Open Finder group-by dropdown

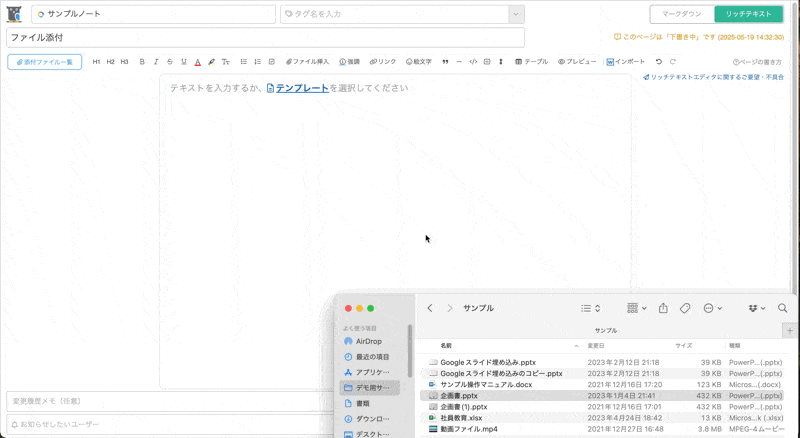click(637, 308)
